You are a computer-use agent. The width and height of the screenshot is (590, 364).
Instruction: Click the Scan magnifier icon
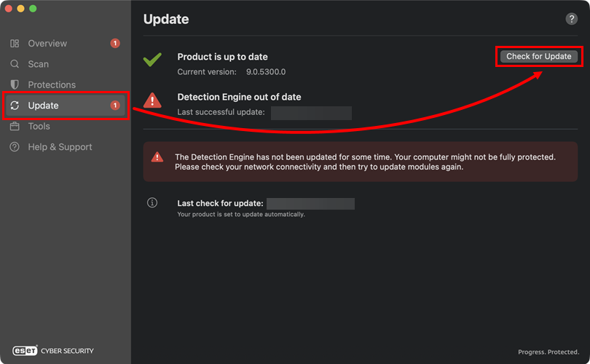(15, 64)
